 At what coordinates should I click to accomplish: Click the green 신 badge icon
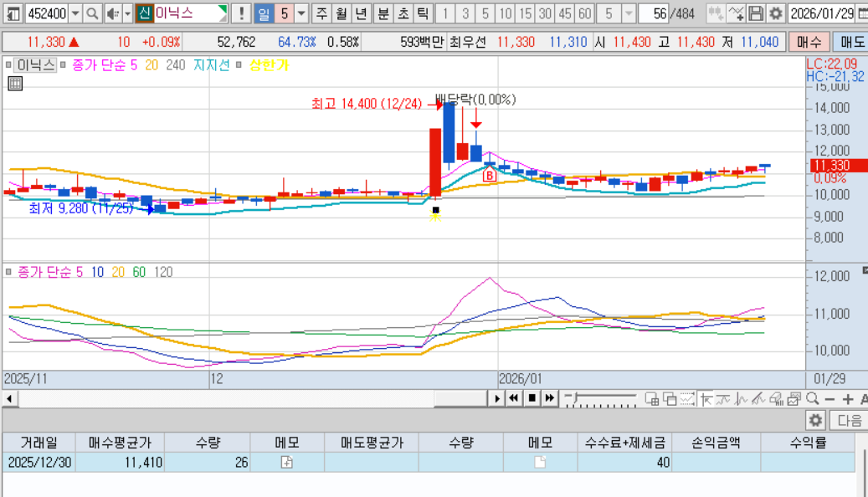coord(145,13)
